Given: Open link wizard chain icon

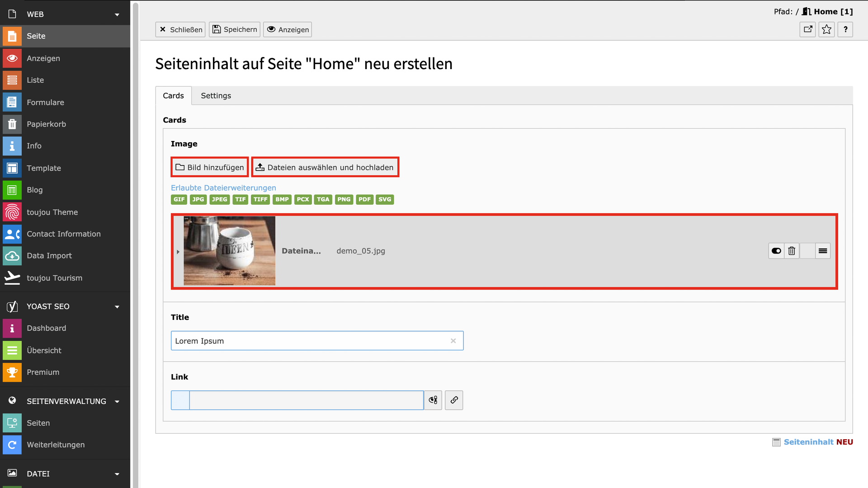Looking at the screenshot, I should [454, 400].
